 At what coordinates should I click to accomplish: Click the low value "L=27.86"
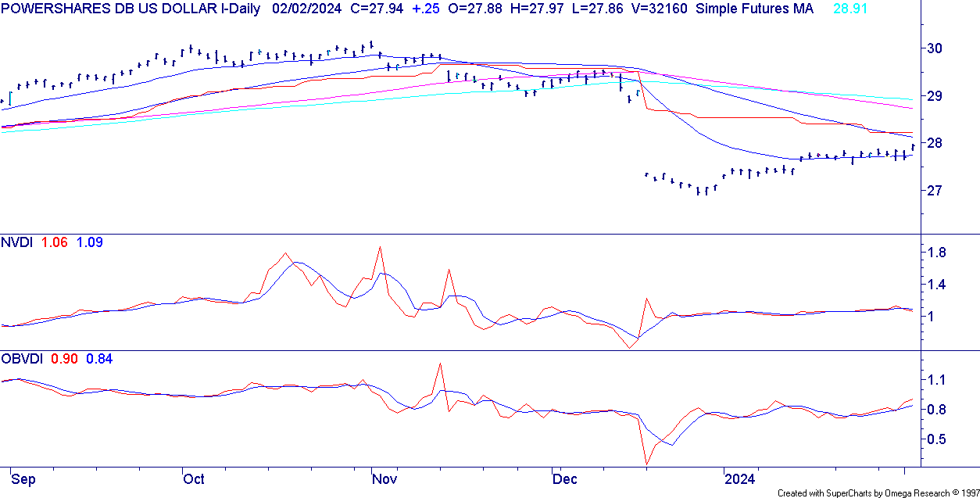[598, 9]
